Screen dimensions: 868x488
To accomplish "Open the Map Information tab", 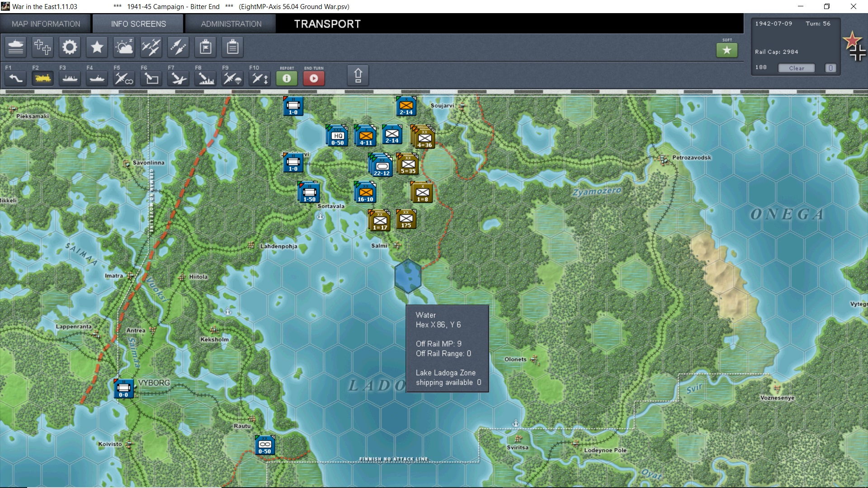I will click(46, 24).
